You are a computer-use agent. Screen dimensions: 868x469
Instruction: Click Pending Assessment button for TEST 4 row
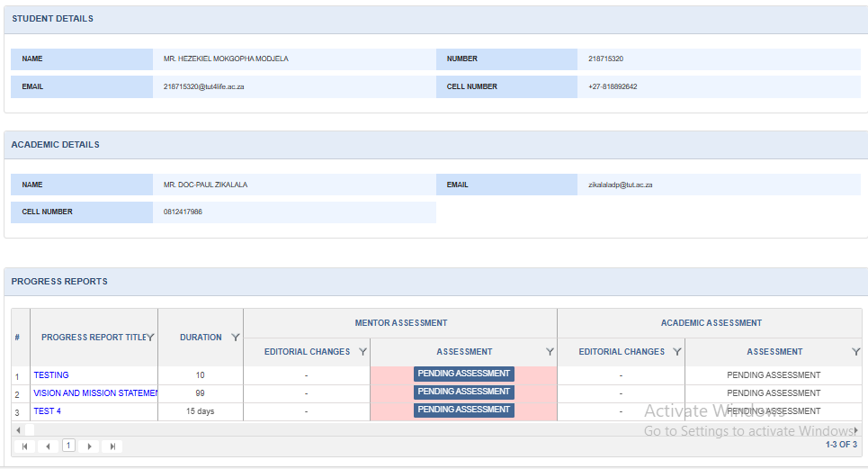(464, 410)
